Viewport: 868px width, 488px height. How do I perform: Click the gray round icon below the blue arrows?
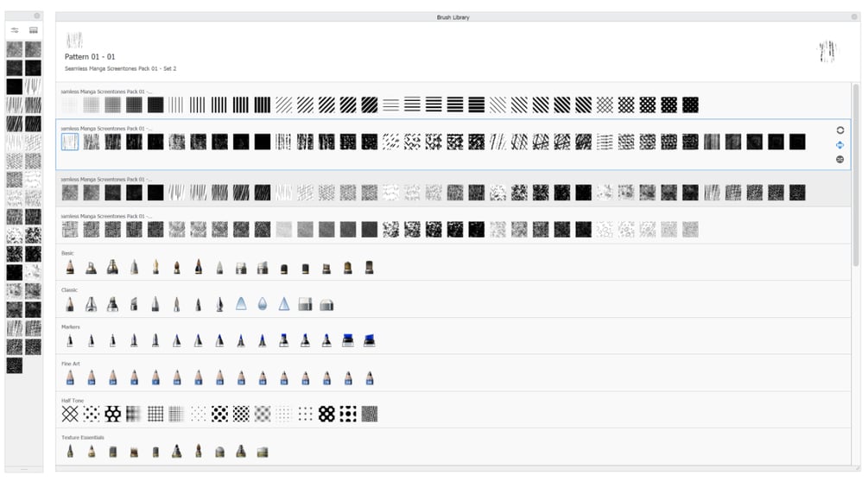[x=839, y=159]
